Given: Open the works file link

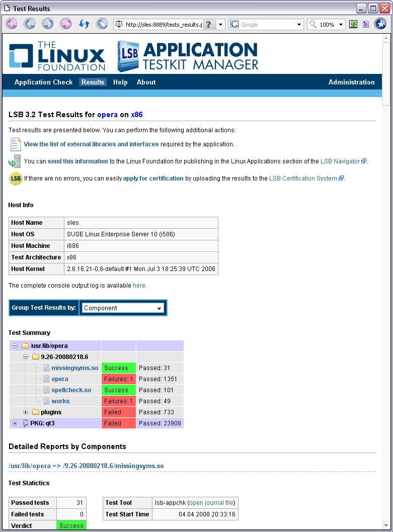Looking at the screenshot, I should click(x=60, y=401).
